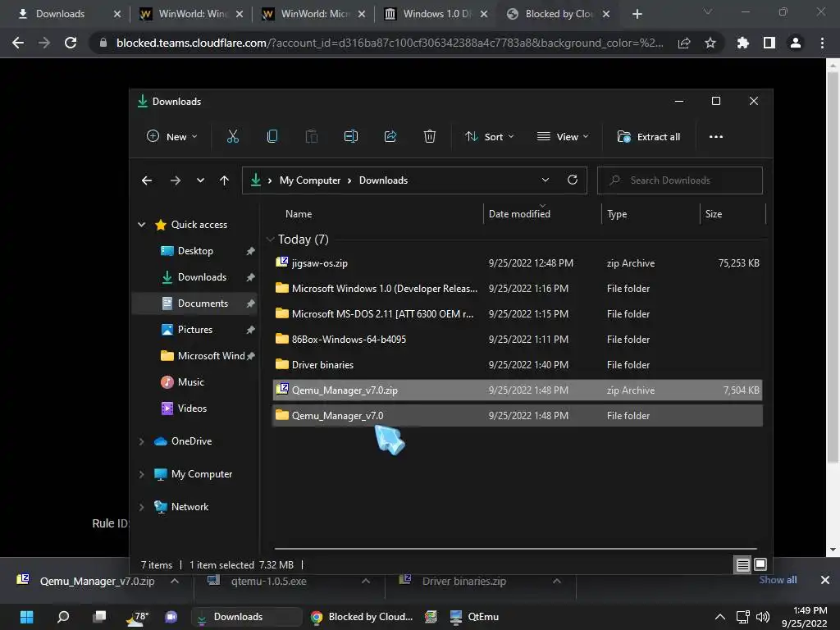
Task: Select Music in the navigation pane
Action: (190, 382)
